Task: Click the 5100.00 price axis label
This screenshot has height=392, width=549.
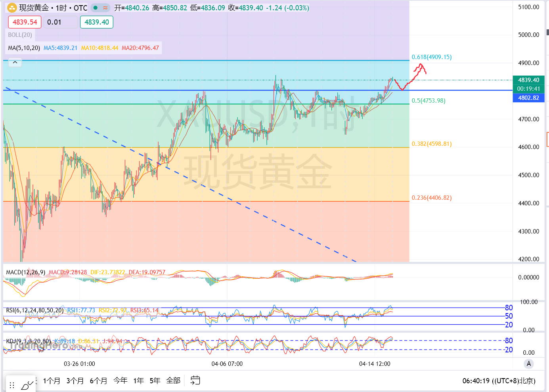Action: tap(529, 7)
